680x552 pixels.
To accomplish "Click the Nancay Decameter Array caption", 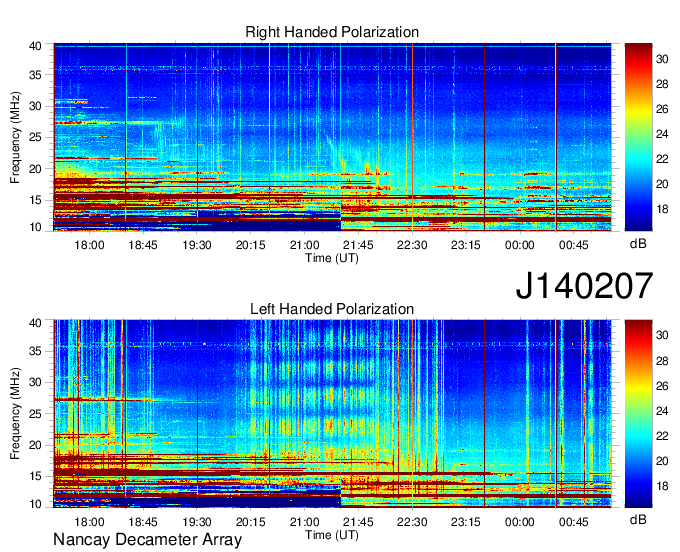I will [147, 540].
